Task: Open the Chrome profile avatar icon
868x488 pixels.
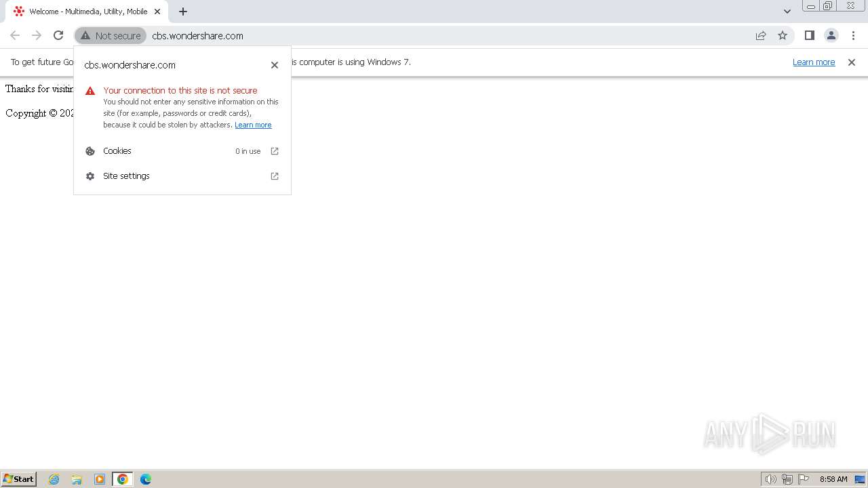Action: pos(831,35)
